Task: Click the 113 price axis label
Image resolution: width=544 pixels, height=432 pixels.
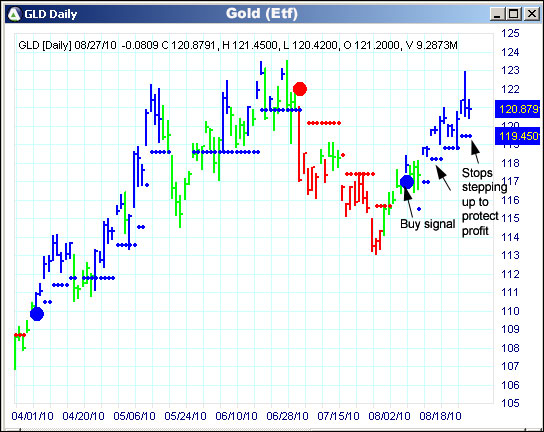Action: [x=510, y=255]
